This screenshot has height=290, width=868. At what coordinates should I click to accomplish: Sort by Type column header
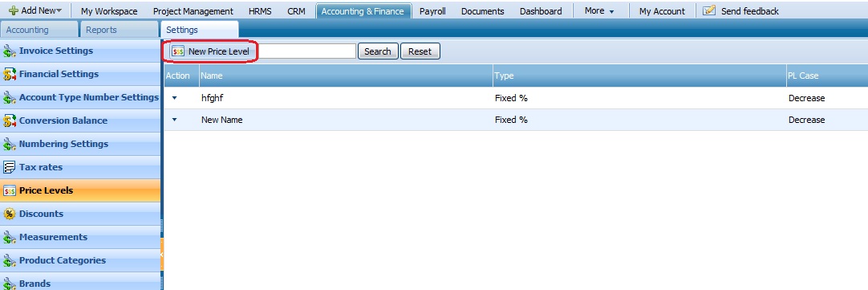(x=639, y=76)
